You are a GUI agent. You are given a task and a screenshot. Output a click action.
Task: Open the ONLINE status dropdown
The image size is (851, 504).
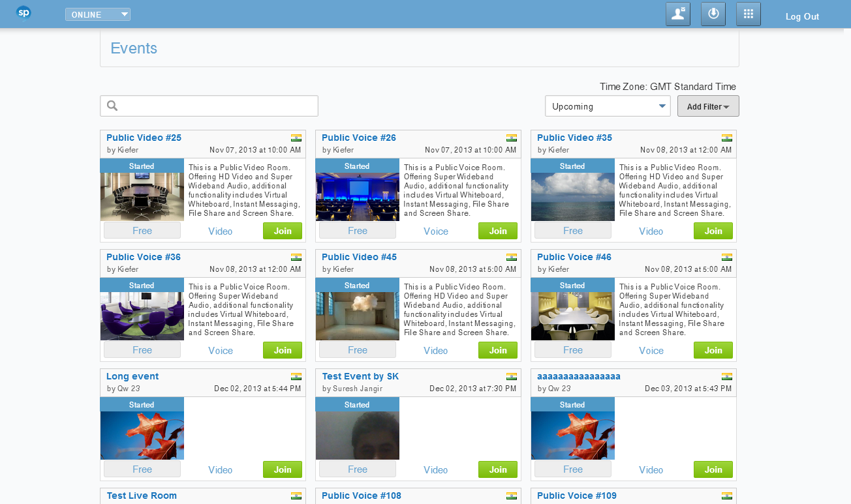[x=98, y=14]
